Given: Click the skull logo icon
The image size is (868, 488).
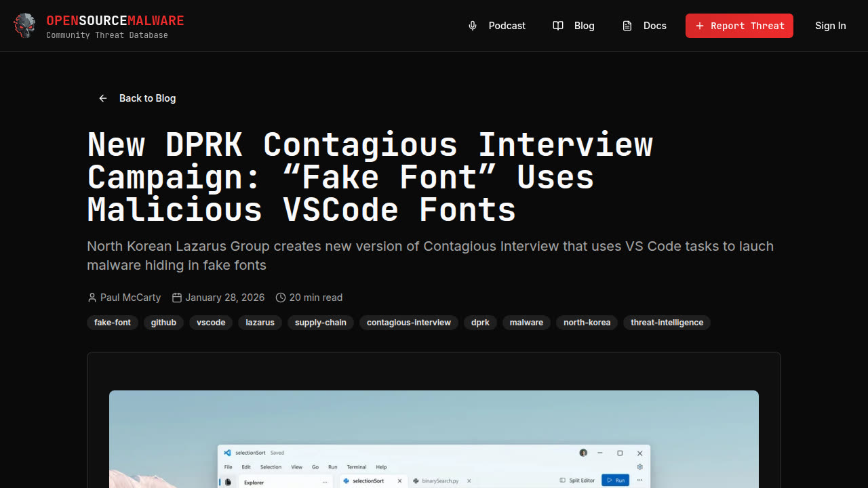Looking at the screenshot, I should [24, 26].
